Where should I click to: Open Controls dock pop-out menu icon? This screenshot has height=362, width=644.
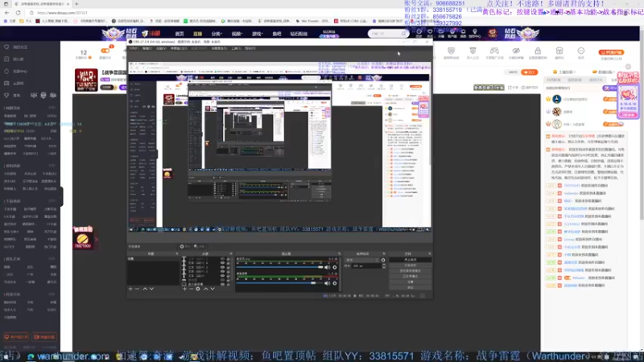[429, 253]
